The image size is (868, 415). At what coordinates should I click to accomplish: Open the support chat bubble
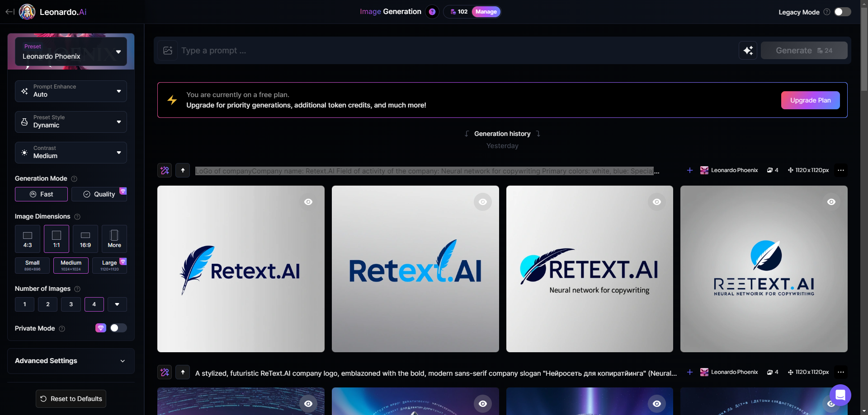click(x=841, y=395)
